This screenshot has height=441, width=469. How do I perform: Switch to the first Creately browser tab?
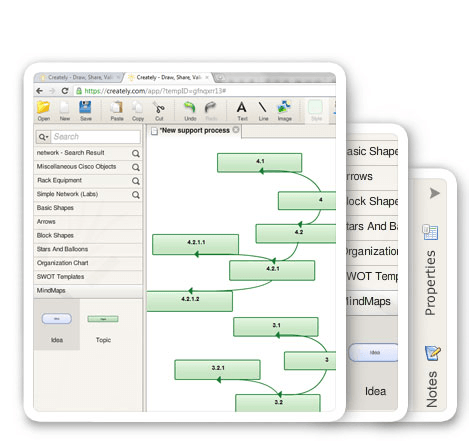[79, 77]
